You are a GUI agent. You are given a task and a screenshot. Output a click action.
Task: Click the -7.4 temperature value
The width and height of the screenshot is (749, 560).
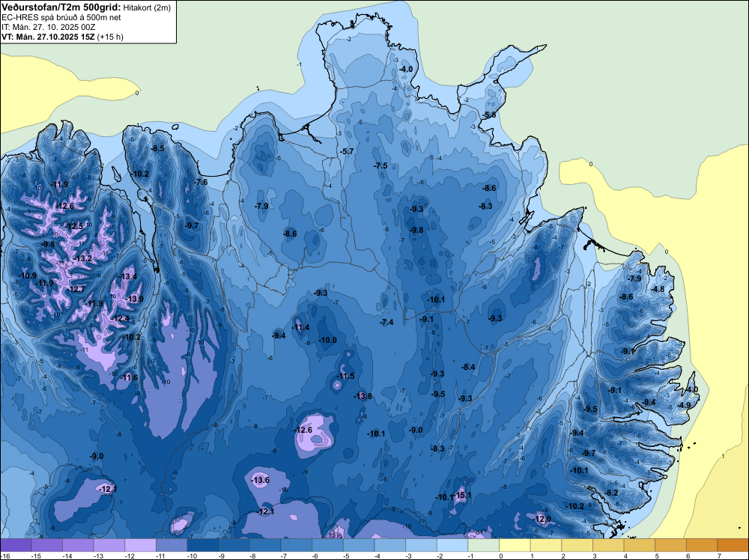pos(386,322)
